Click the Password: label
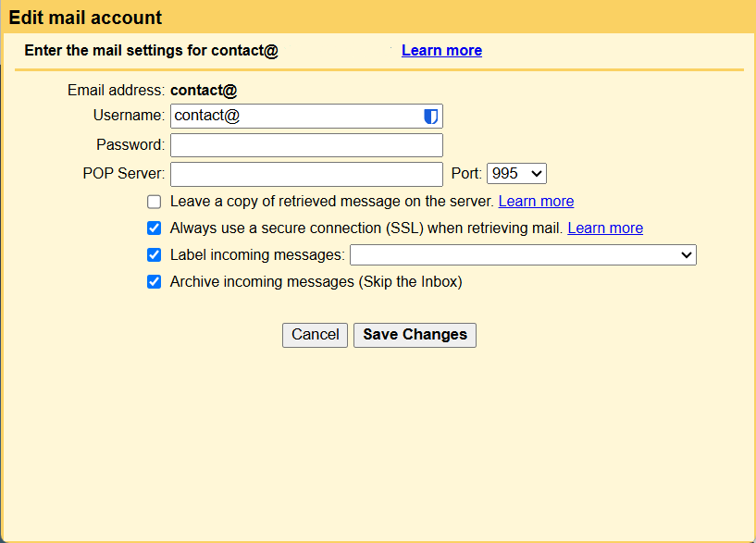This screenshot has height=543, width=756. (130, 144)
